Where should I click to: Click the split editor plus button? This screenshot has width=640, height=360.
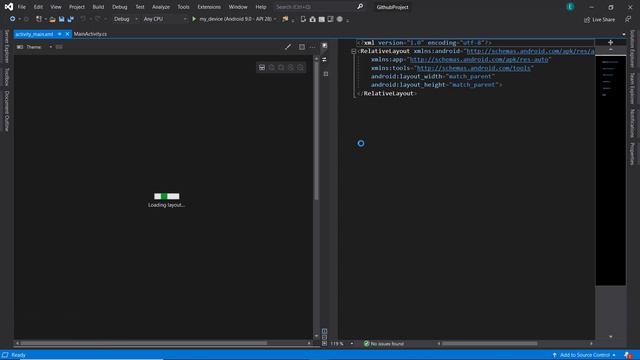[x=610, y=42]
